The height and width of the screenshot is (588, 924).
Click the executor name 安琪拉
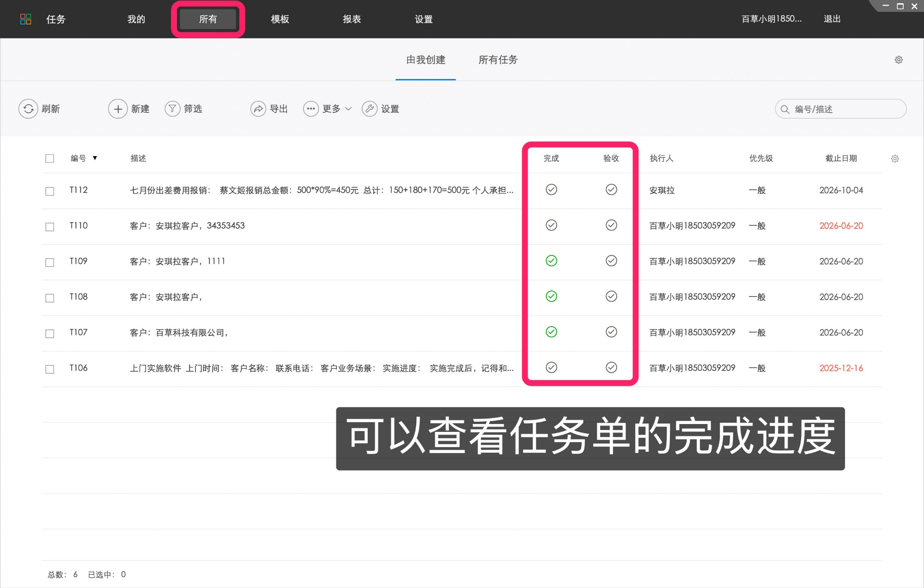[x=662, y=190]
